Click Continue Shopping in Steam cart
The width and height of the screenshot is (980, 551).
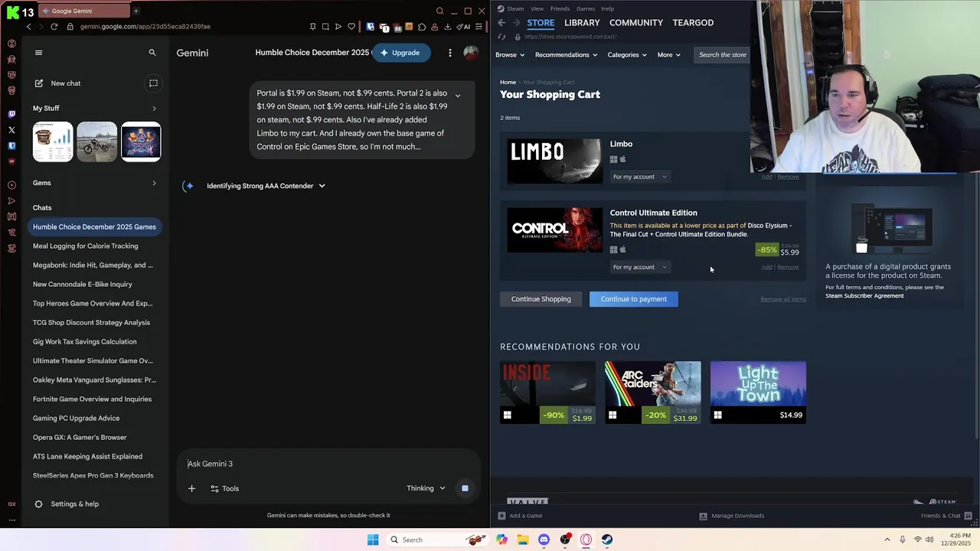point(541,299)
